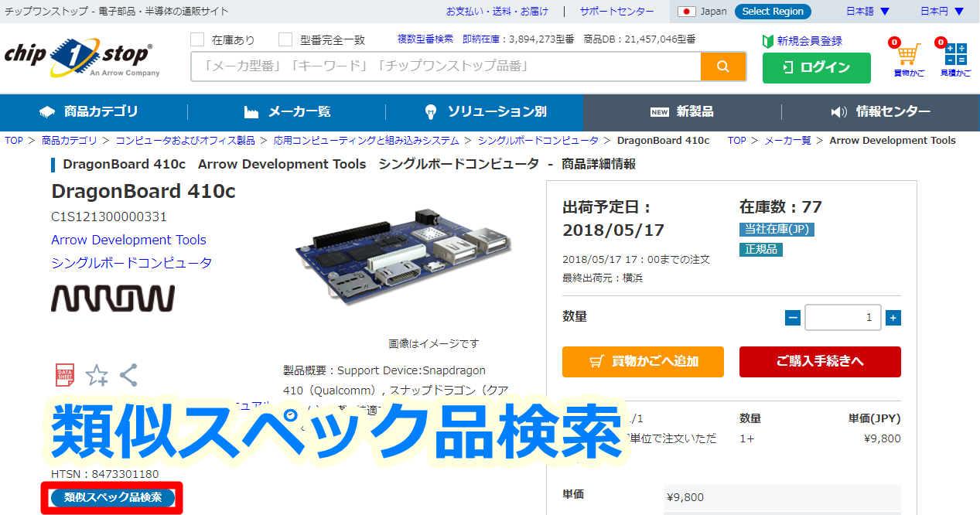Click the ログイン button
Image resolution: width=980 pixels, height=515 pixels.
(817, 68)
